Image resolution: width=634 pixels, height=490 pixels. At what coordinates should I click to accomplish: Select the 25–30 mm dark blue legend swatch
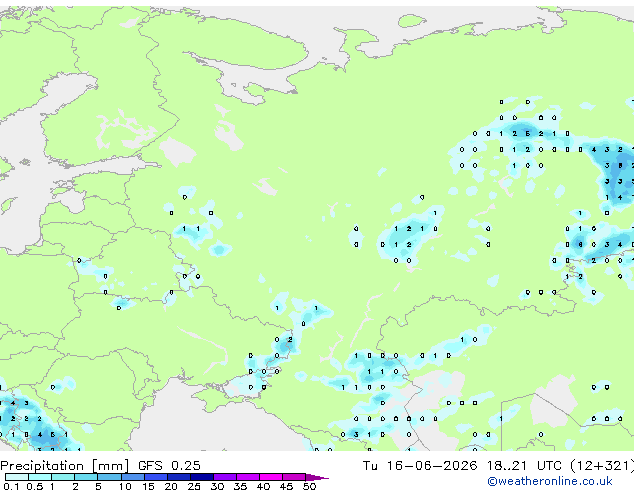[x=202, y=477]
